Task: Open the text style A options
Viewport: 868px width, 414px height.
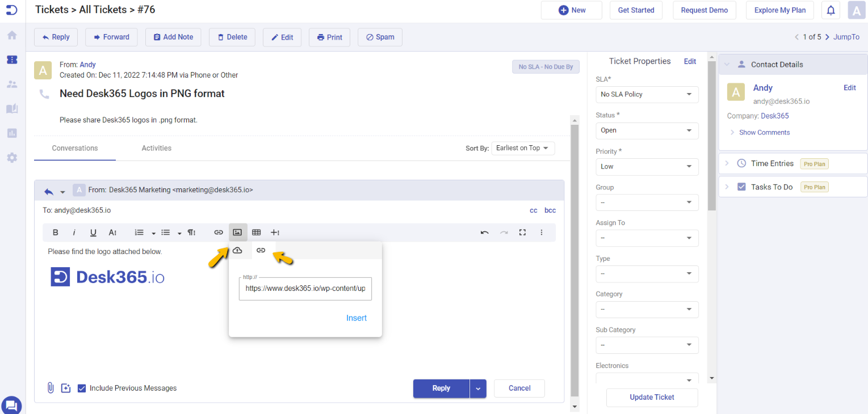Action: click(x=112, y=233)
